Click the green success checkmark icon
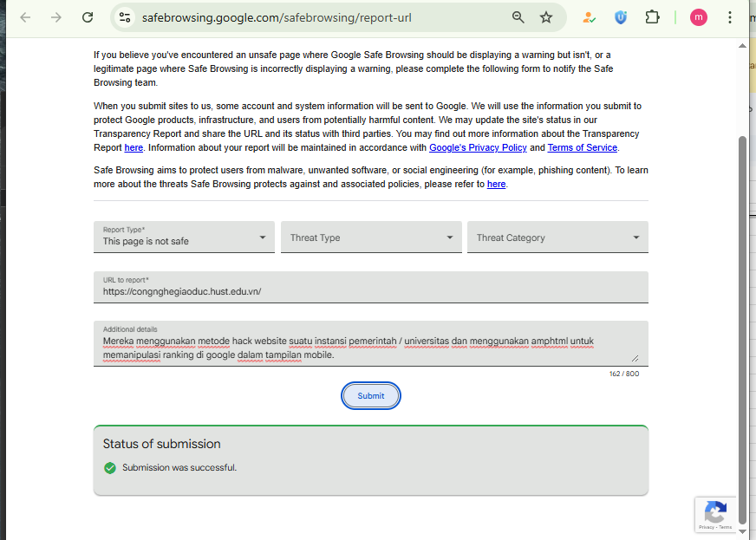This screenshot has width=756, height=540. tap(110, 468)
